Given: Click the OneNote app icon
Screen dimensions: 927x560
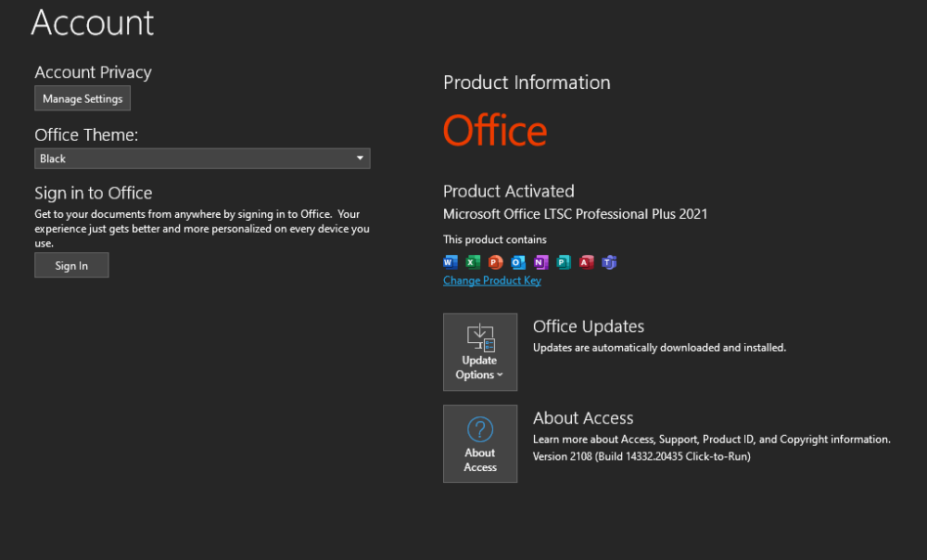Looking at the screenshot, I should click(541, 262).
